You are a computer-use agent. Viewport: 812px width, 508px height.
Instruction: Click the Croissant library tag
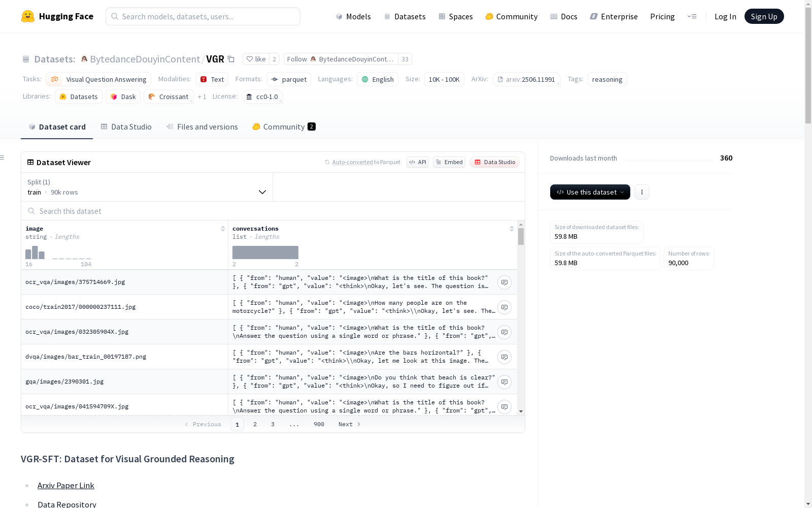(168, 97)
